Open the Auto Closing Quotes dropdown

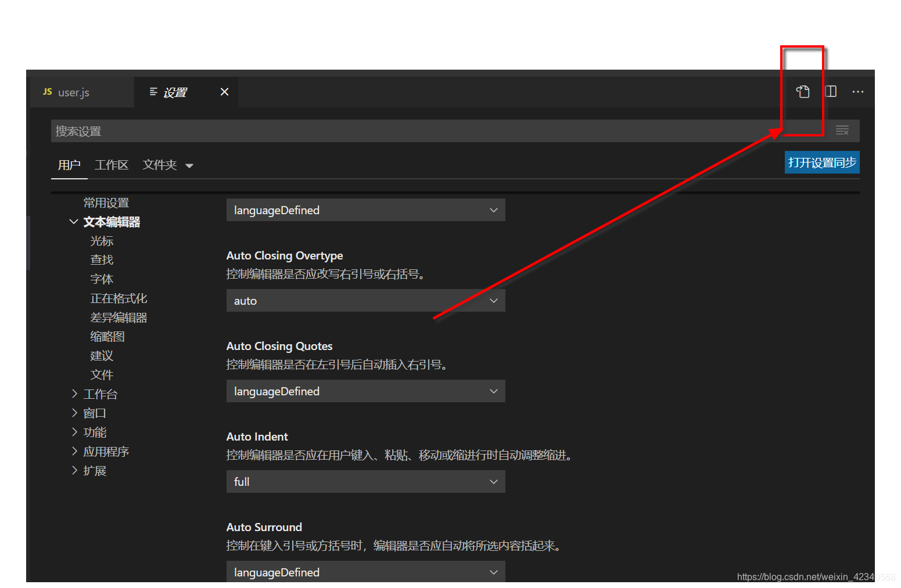(x=365, y=391)
